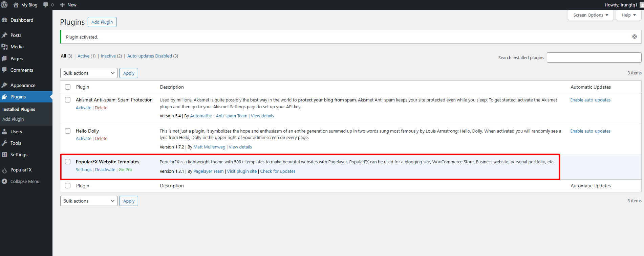Open the Dashboard gauge icon in sidebar

click(4, 20)
